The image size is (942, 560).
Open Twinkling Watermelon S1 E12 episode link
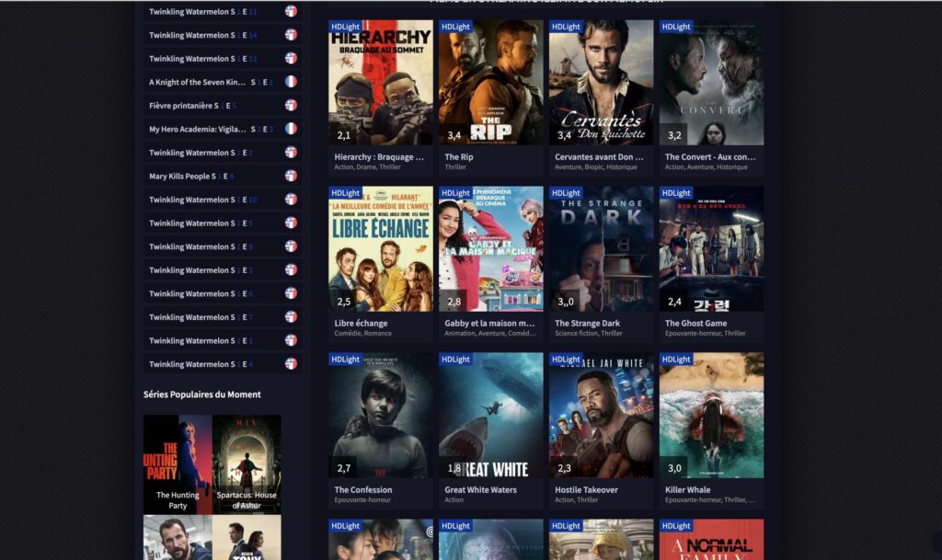(x=203, y=58)
